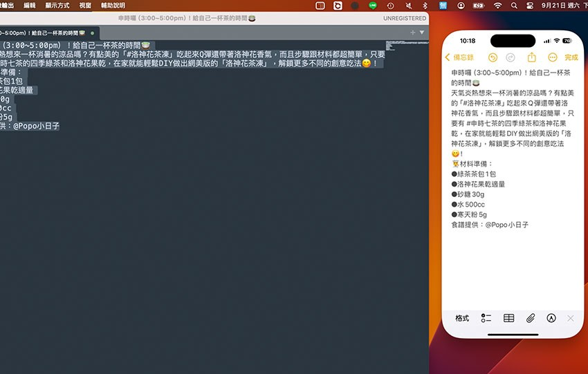Image resolution: width=588 pixels, height=374 pixels.
Task: Click the white rounded C icon in menu bar
Action: (338, 6)
